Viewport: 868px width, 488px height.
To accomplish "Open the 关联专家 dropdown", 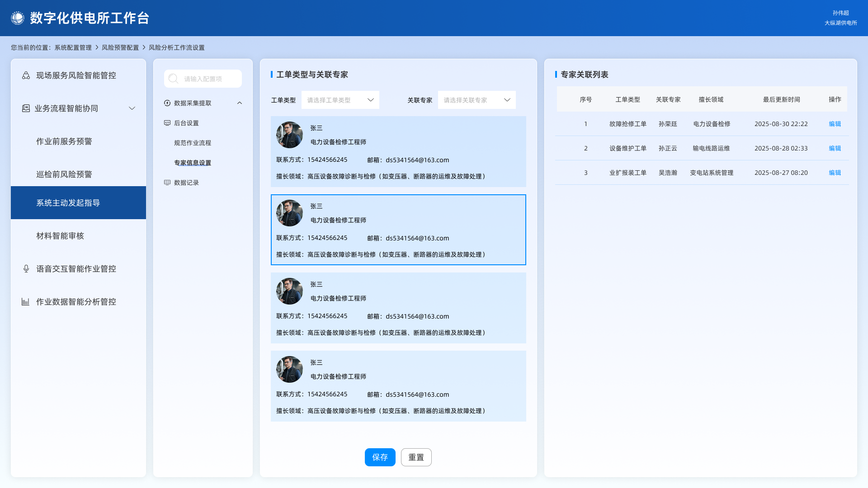I will pyautogui.click(x=476, y=100).
